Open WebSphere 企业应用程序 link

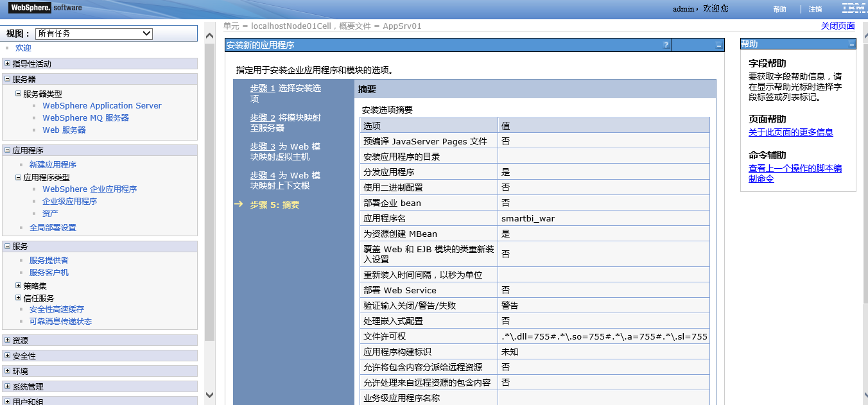[89, 189]
